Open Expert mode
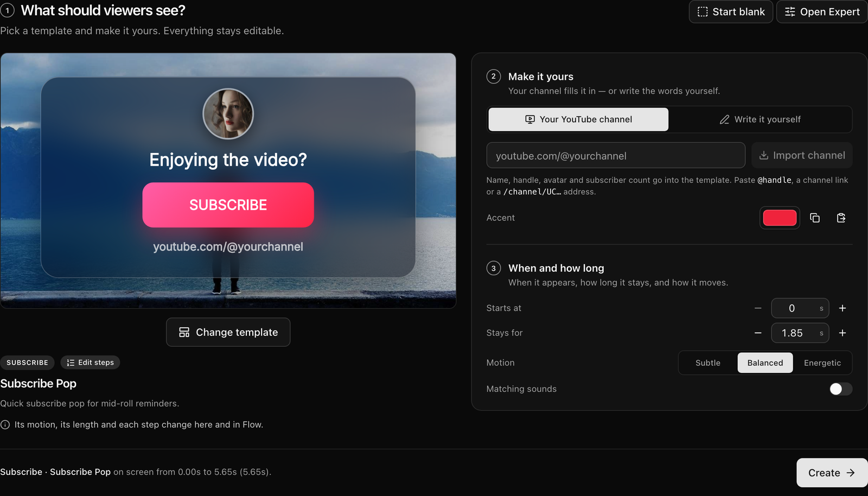 [822, 12]
